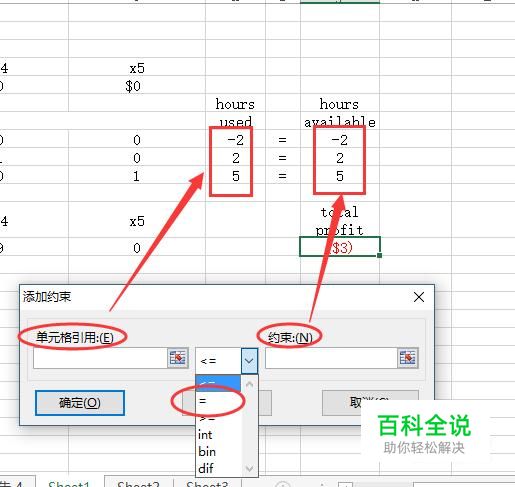Select the hours available cell '5'
This screenshot has height=487, width=515.
point(340,176)
